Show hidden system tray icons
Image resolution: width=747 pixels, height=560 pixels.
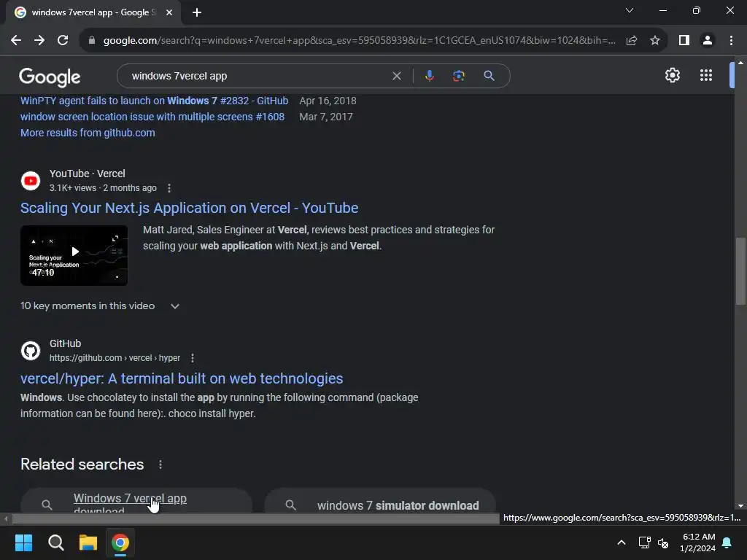point(622,542)
